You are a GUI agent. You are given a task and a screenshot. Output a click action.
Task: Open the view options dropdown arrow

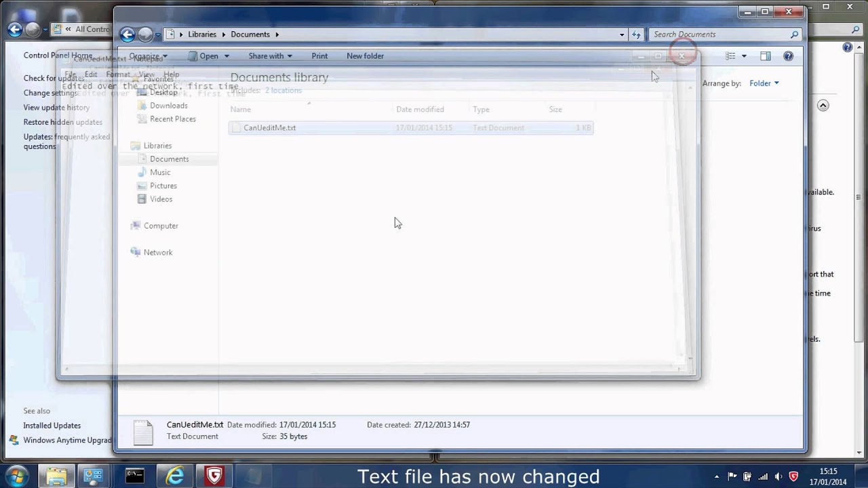pyautogui.click(x=744, y=56)
